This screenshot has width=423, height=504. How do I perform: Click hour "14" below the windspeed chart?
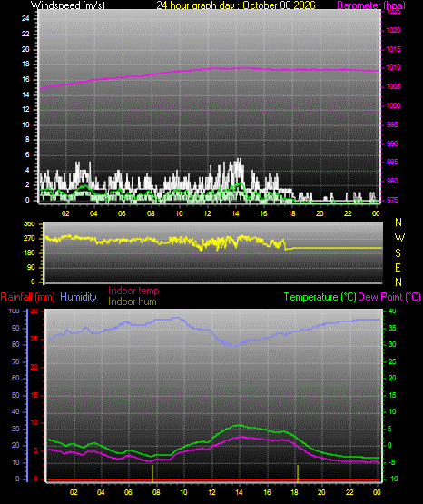coord(235,213)
